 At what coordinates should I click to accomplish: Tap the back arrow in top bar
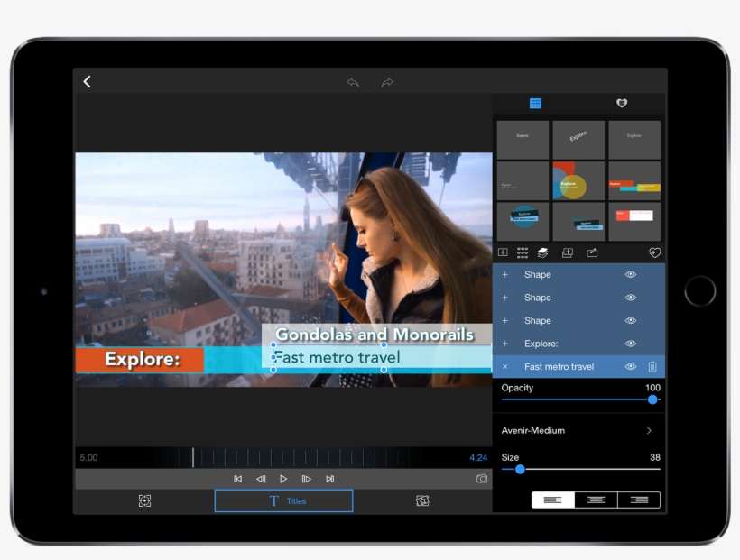(88, 82)
